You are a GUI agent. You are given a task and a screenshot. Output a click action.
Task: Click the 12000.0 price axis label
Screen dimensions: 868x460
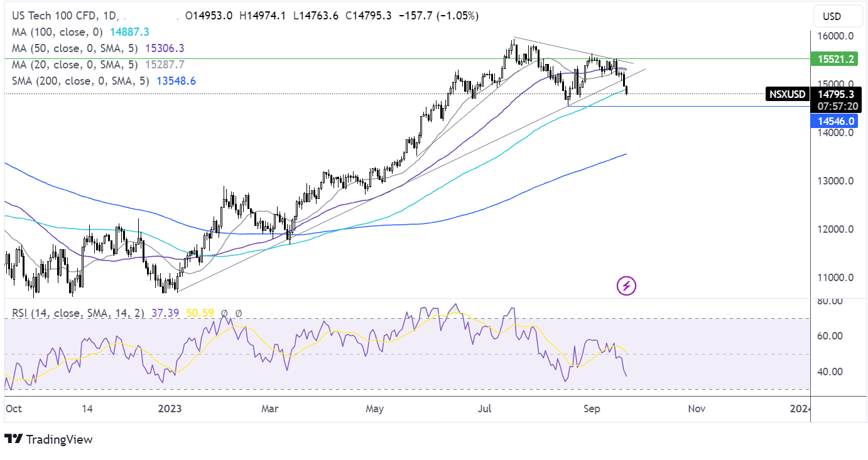[x=835, y=229]
